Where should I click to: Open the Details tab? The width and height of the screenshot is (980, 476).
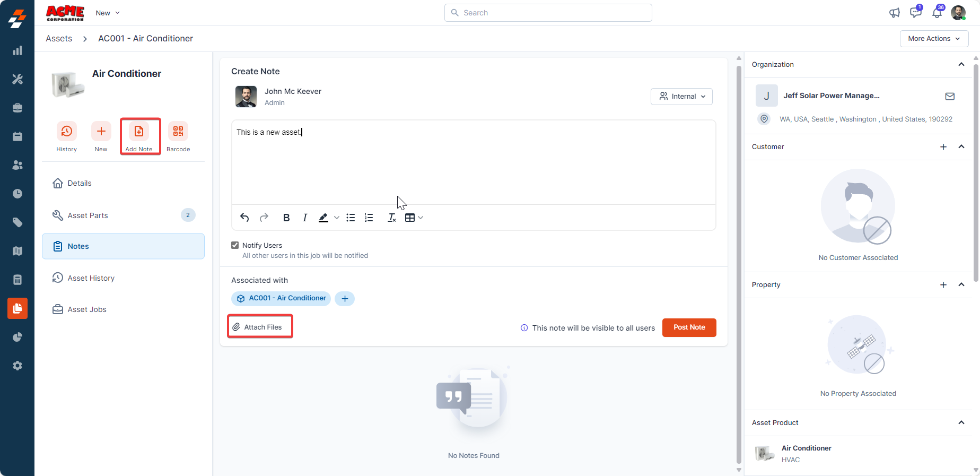point(123,183)
